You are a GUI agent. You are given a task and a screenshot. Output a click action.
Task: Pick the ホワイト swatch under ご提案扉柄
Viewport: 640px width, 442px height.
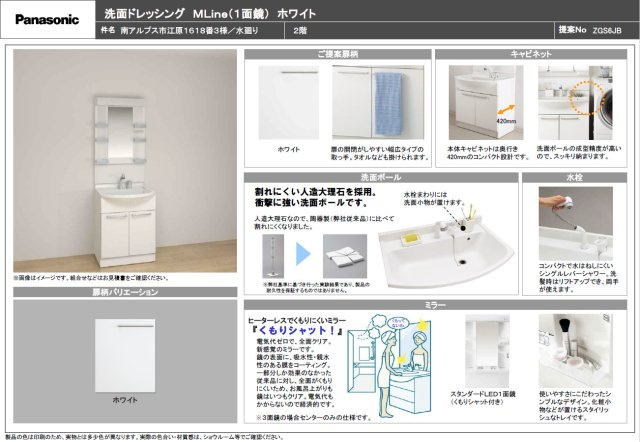click(x=287, y=100)
